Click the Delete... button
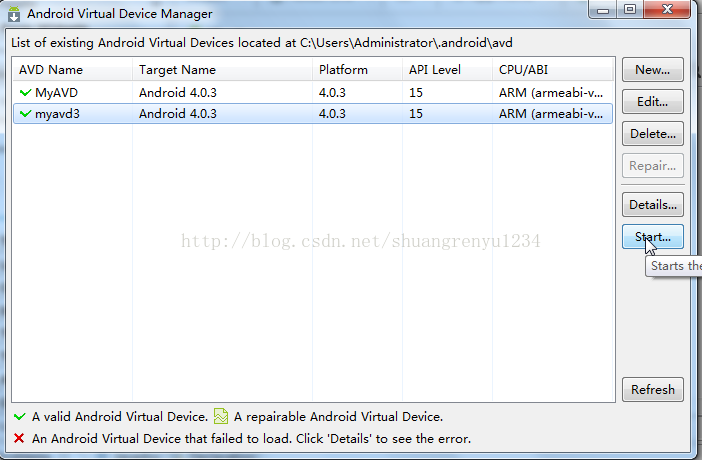This screenshot has height=460, width=702. (x=652, y=133)
